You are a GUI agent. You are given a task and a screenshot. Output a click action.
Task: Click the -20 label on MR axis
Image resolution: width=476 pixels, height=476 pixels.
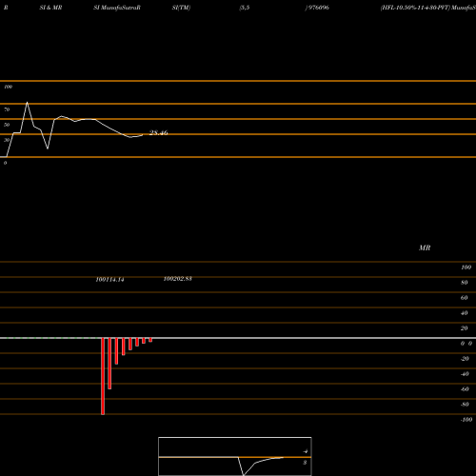point(465,359)
